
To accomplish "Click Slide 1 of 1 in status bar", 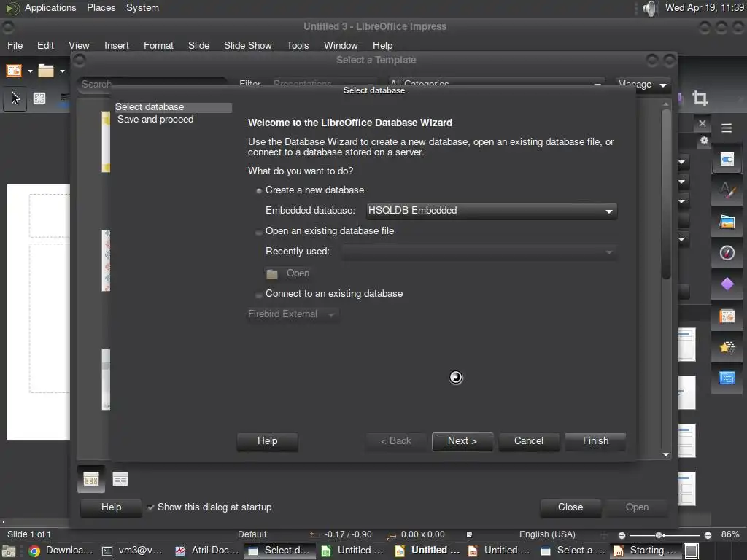I will 29,534.
